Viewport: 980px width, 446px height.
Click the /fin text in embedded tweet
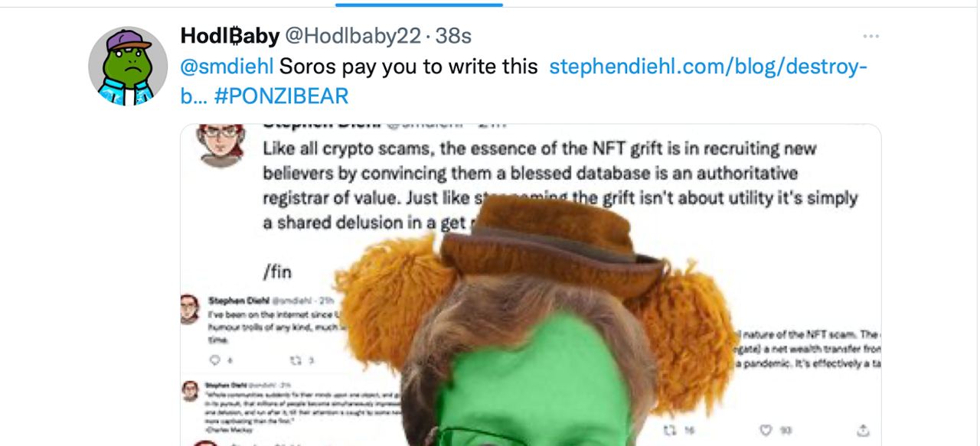click(277, 272)
